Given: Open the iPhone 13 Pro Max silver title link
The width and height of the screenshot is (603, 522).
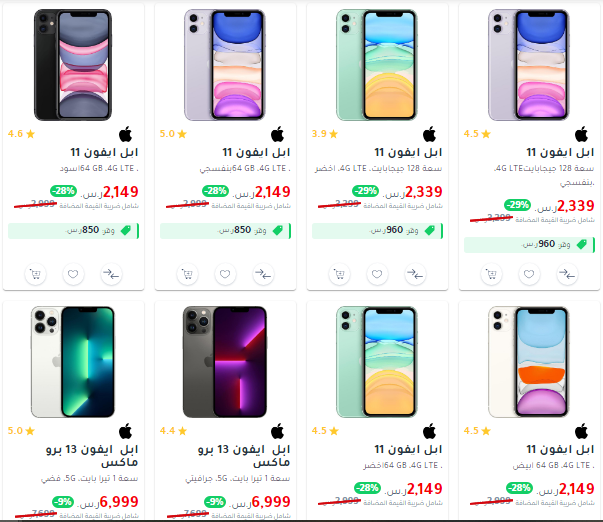Looking at the screenshot, I should [x=92, y=456].
